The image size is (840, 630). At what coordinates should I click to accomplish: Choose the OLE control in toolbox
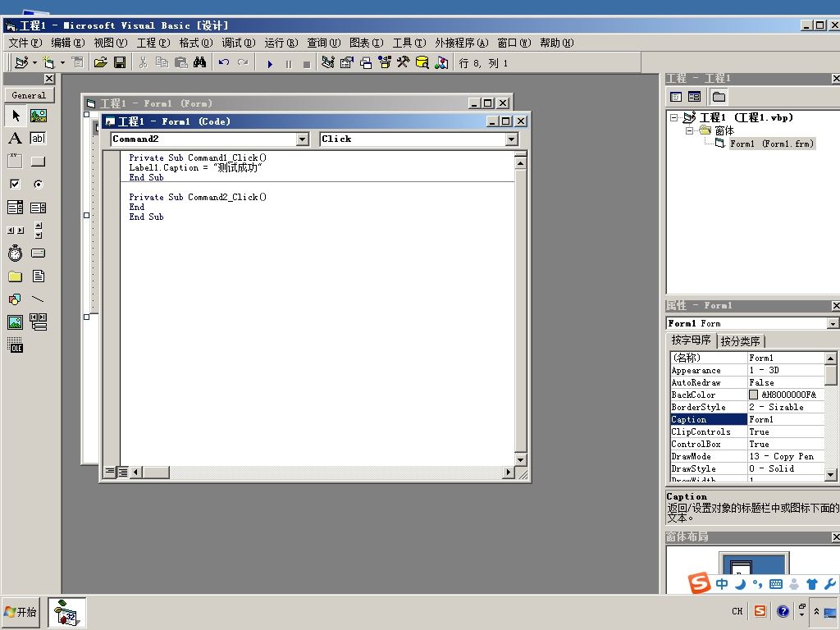pos(15,345)
